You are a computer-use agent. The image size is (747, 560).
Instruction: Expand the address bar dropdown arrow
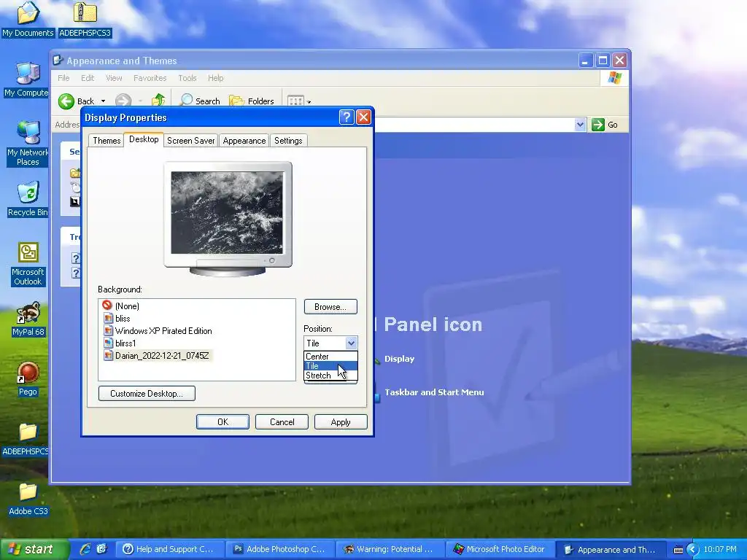pos(580,125)
